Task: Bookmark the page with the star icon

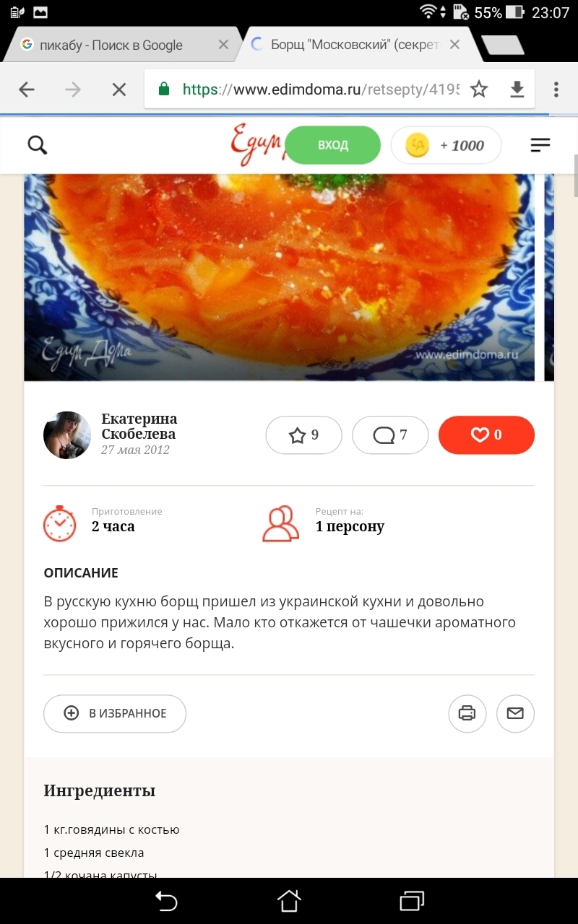Action: tap(479, 89)
